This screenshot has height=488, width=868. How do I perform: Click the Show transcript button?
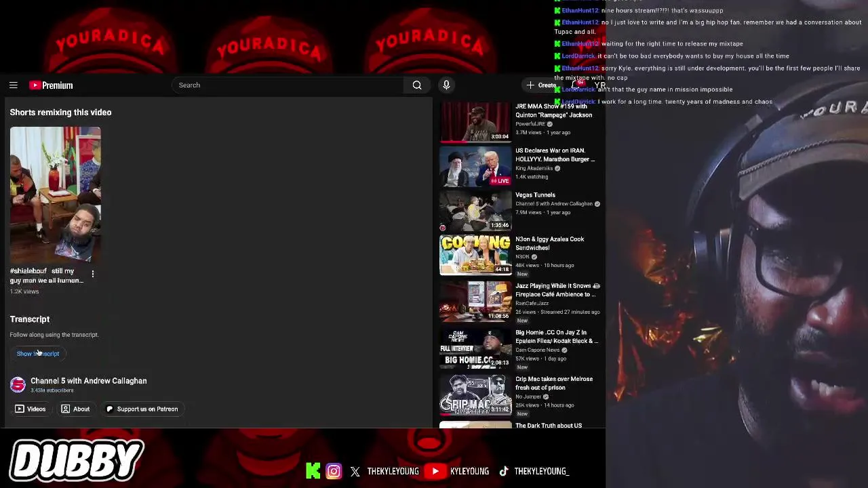click(x=38, y=354)
